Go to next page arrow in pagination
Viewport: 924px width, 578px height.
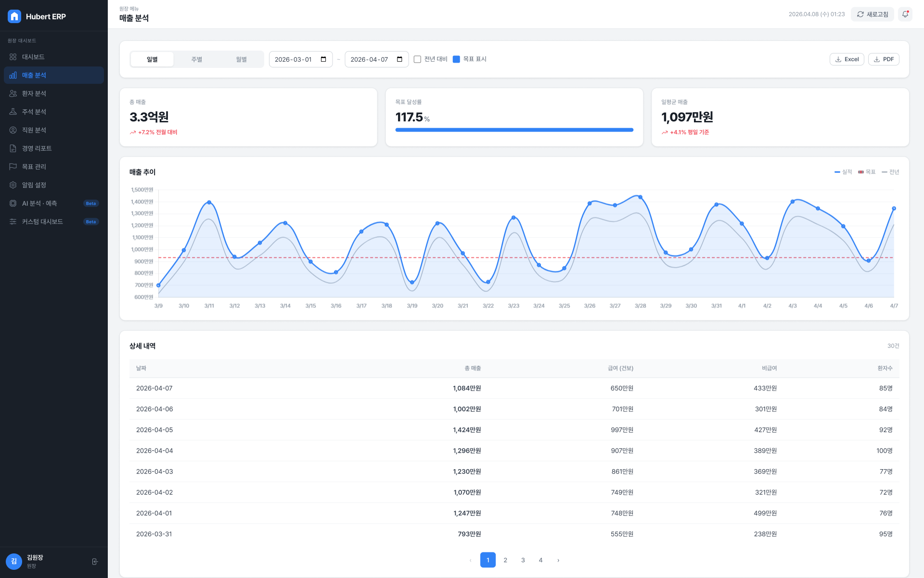(558, 560)
